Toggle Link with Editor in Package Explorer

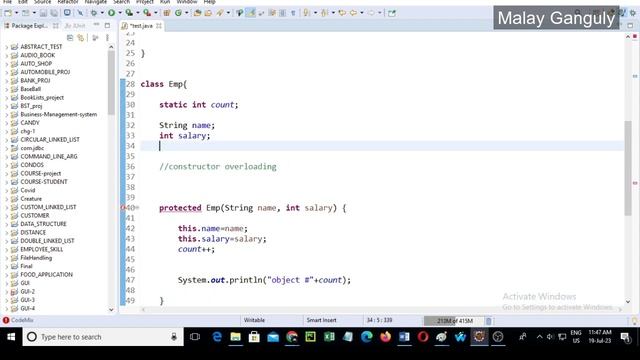click(80, 38)
